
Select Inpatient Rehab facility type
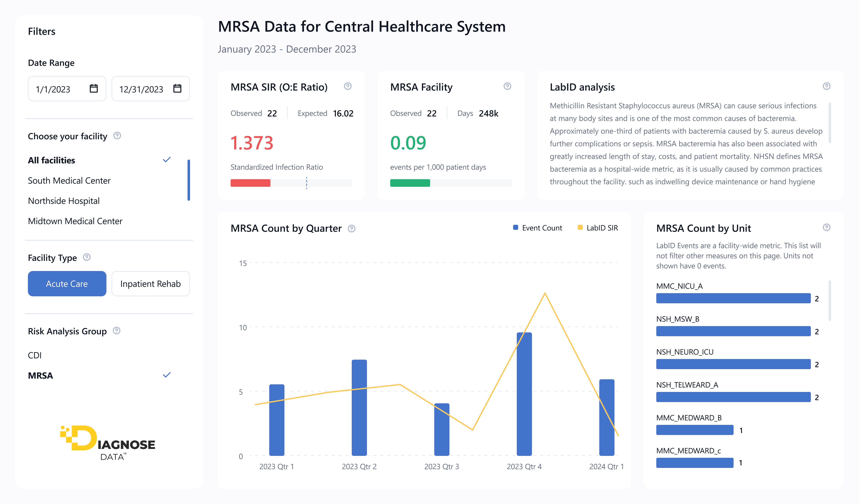(150, 283)
